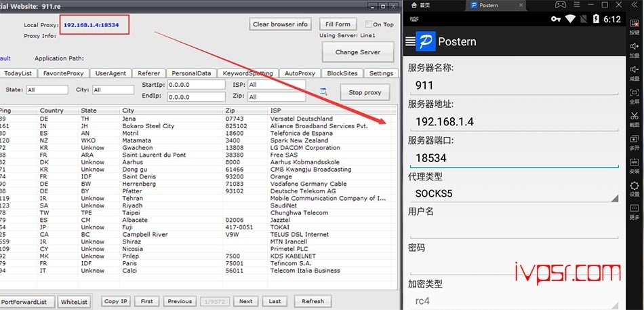This screenshot has height=310, width=644.
Task: Switch to the 首页 home tab
Action: pyautogui.click(x=419, y=5)
